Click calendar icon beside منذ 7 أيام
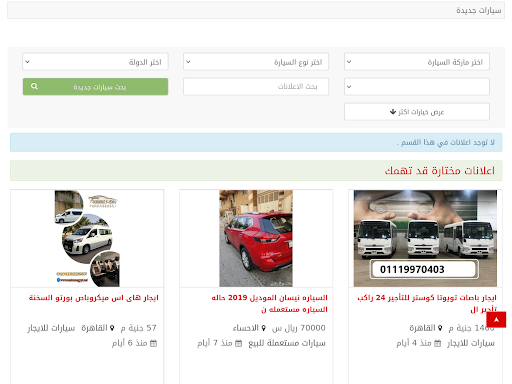This screenshot has height=384, width=512. (x=239, y=343)
